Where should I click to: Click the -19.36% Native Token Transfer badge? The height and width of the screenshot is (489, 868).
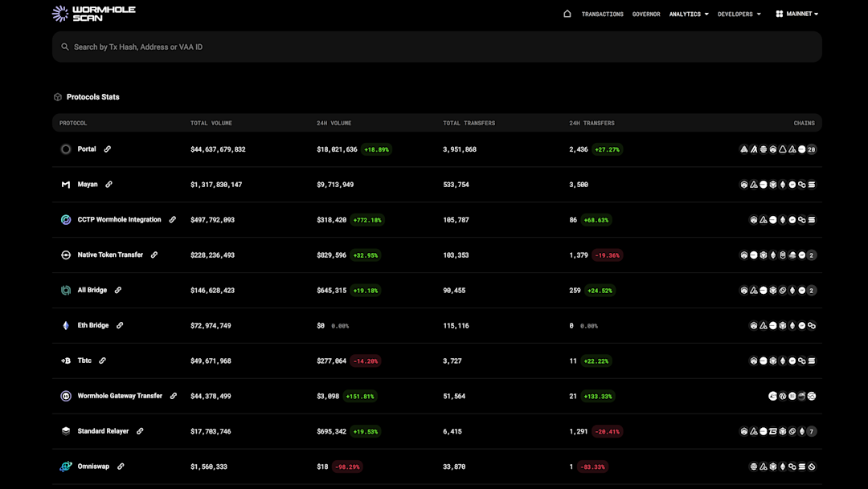608,255
